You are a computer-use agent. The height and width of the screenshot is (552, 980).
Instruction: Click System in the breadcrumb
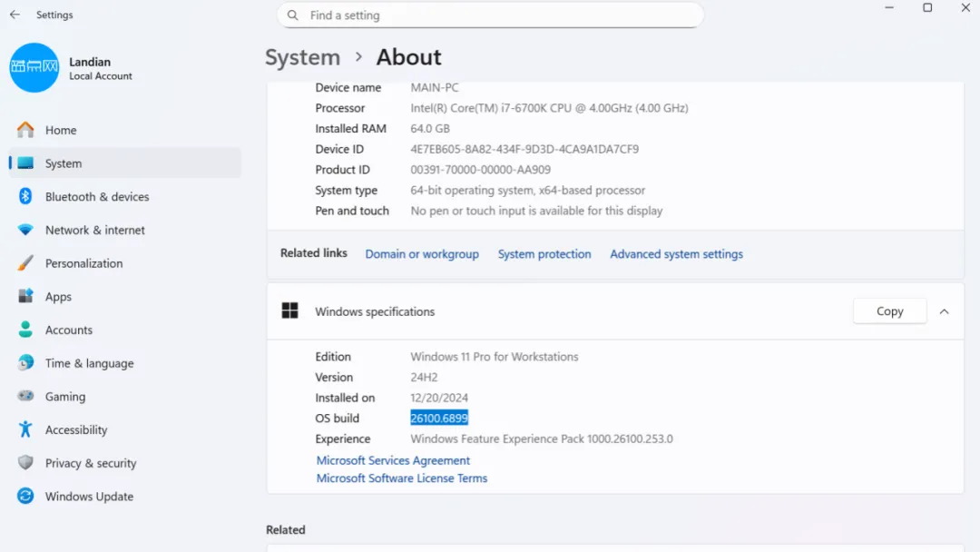click(302, 57)
